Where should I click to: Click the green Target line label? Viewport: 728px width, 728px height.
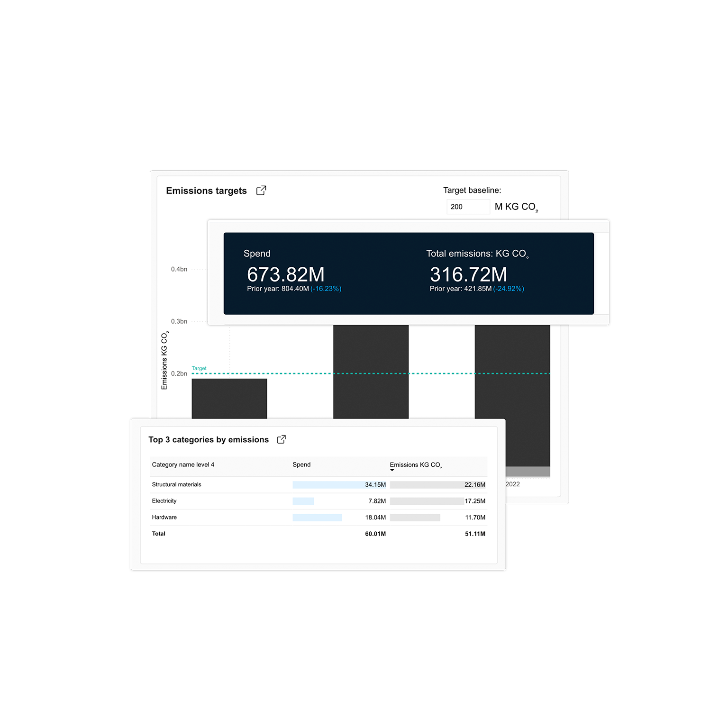pyautogui.click(x=199, y=368)
